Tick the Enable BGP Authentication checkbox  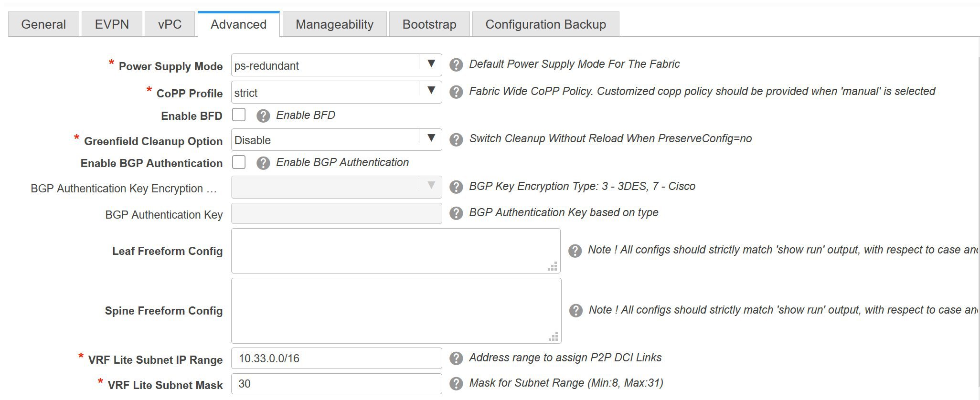(239, 162)
